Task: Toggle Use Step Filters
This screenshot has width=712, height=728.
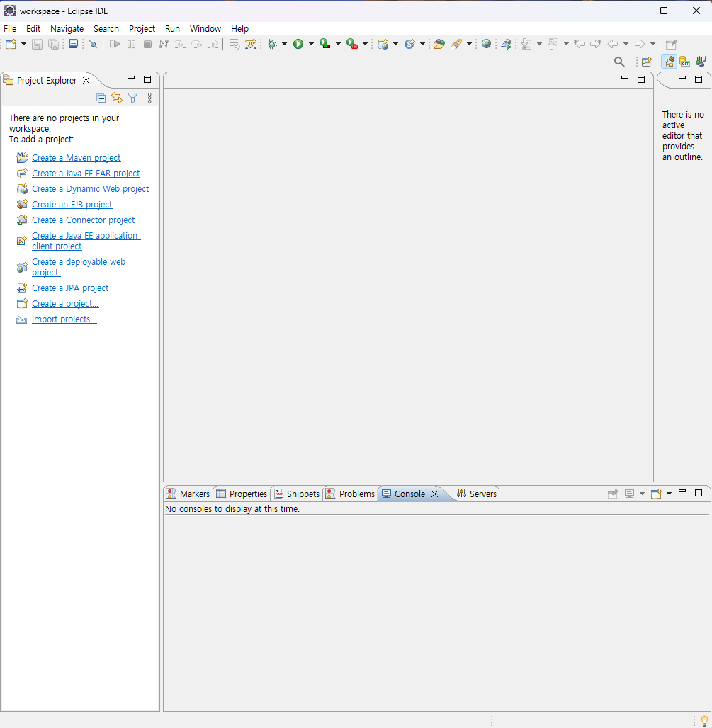Action: (251, 44)
